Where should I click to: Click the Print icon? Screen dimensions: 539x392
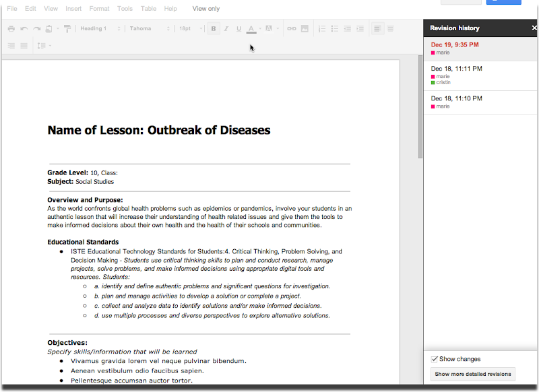11,28
